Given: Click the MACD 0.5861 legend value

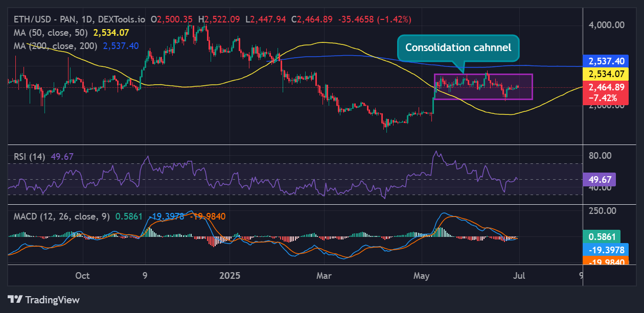Looking at the screenshot, I should point(128,216).
